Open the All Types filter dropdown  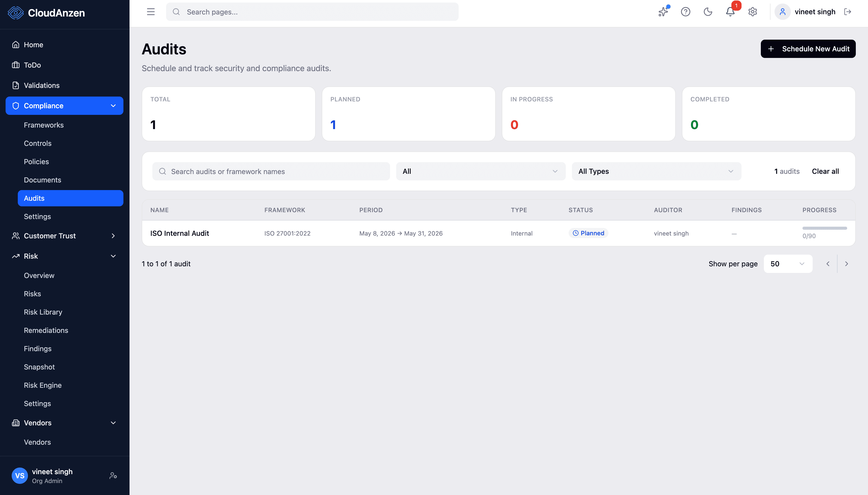click(x=656, y=171)
